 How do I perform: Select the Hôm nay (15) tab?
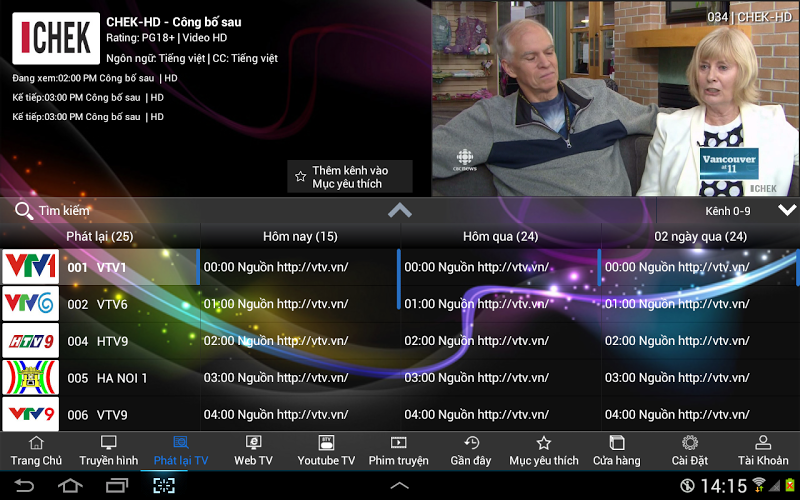tap(301, 236)
